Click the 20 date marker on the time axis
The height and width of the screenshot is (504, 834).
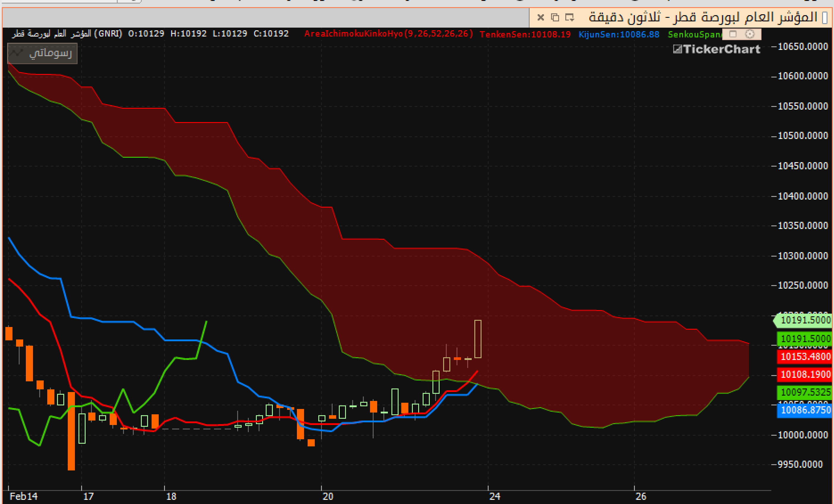[x=328, y=496]
